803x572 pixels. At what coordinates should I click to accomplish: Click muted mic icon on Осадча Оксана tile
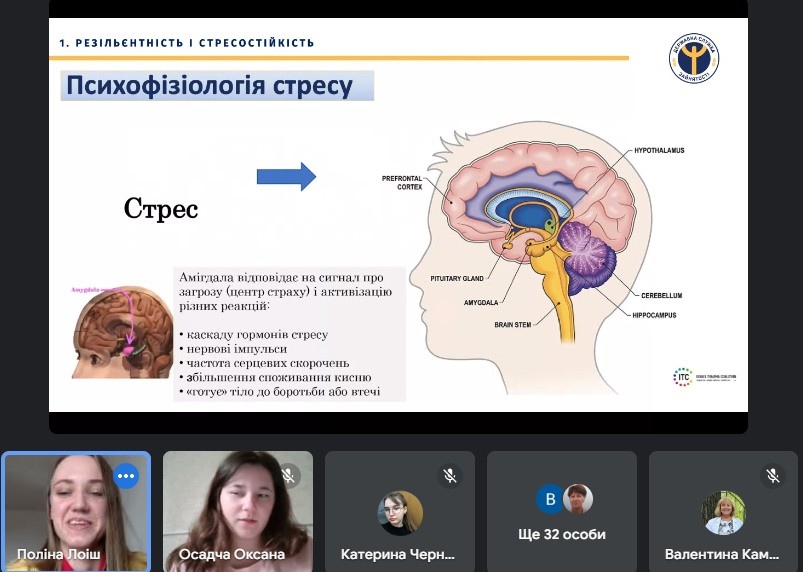pyautogui.click(x=288, y=476)
